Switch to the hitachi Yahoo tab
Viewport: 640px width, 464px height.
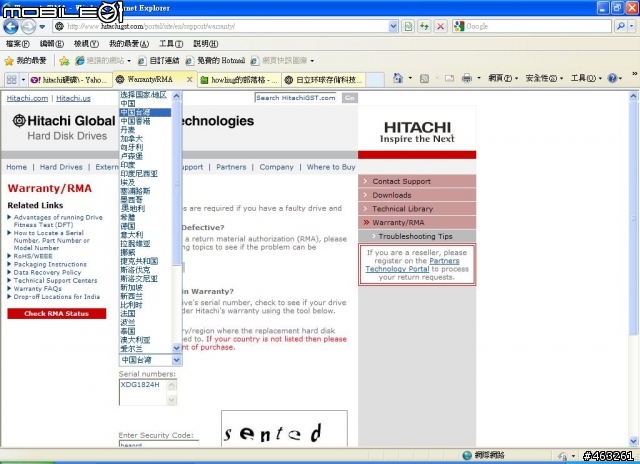click(70, 80)
